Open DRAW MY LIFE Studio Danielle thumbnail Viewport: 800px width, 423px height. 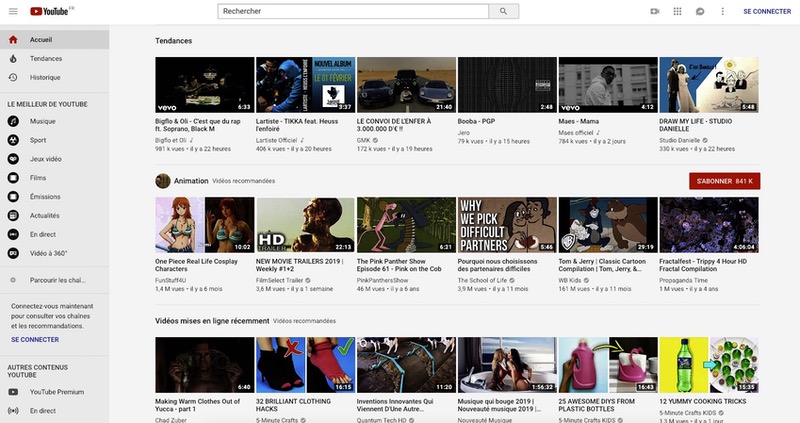tap(709, 85)
